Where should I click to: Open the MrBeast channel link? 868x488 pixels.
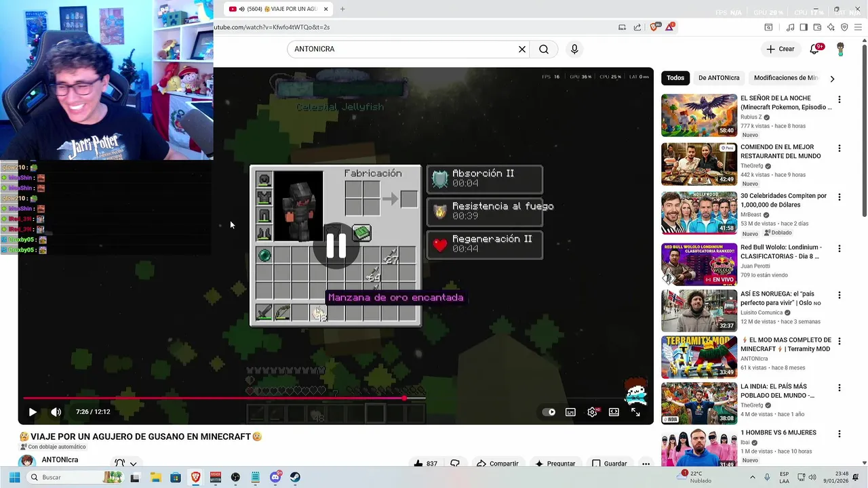[751, 215]
